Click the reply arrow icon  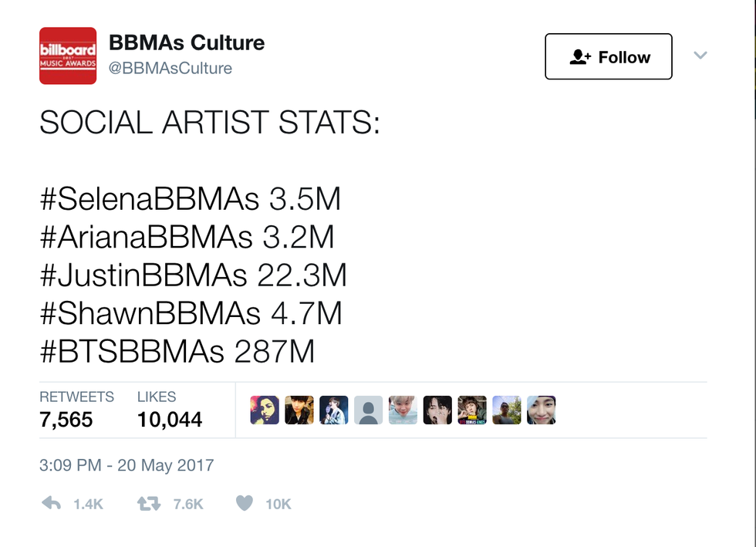51,504
